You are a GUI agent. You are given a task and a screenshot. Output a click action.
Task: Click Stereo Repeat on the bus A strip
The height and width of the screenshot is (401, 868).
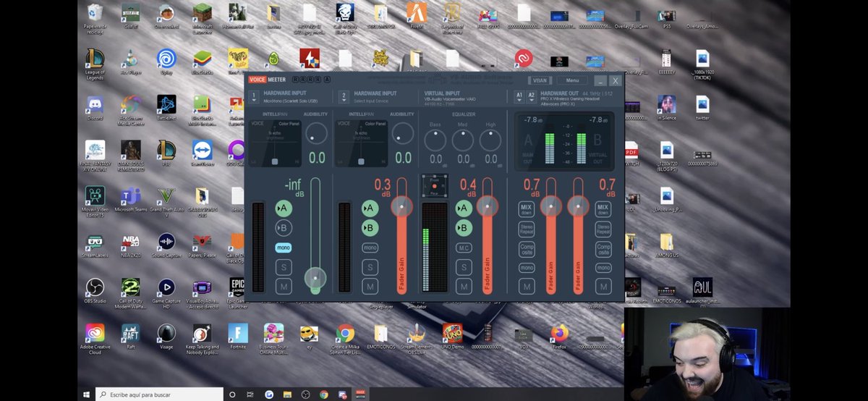pos(526,229)
